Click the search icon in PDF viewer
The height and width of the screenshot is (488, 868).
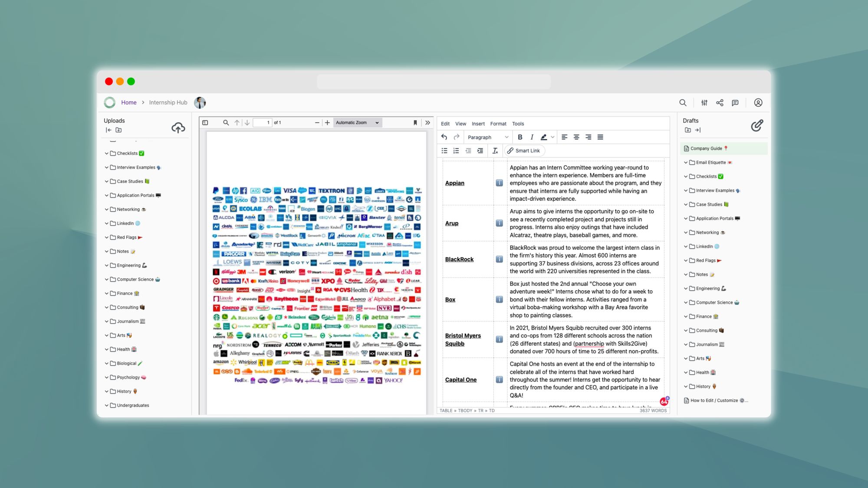[225, 122]
